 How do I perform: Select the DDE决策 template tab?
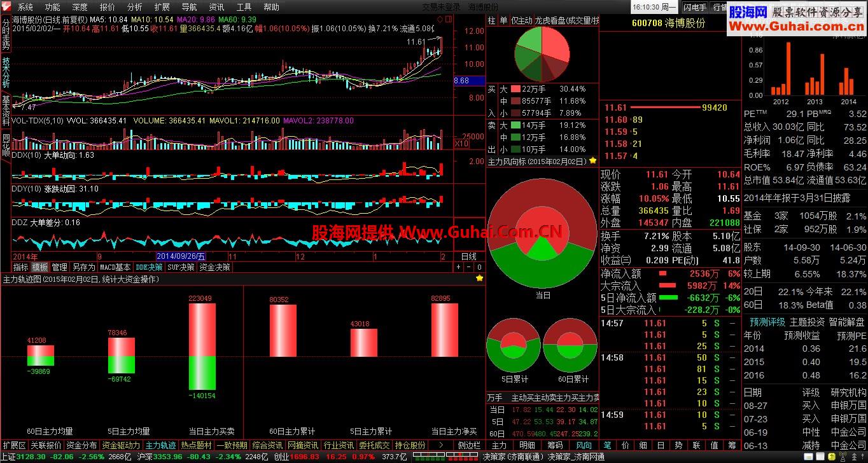(149, 268)
